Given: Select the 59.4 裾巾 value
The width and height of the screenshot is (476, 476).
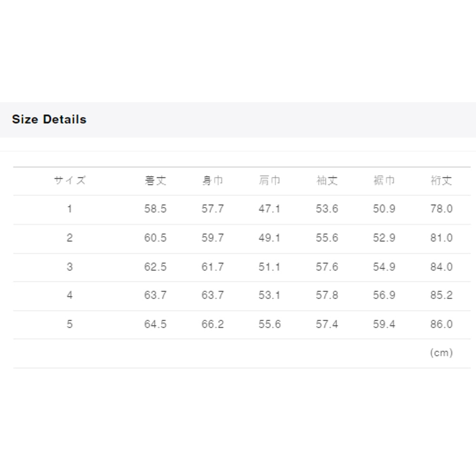Looking at the screenshot, I should (x=384, y=325).
